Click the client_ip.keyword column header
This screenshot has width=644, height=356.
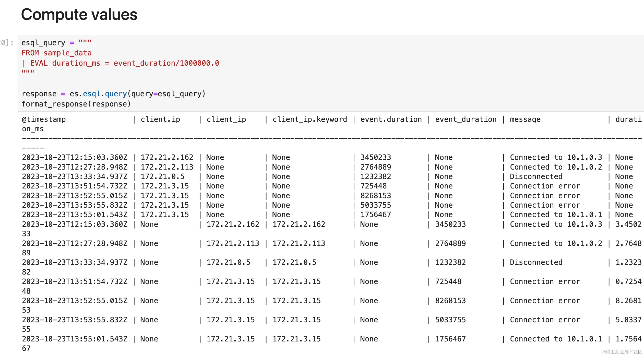click(x=309, y=119)
